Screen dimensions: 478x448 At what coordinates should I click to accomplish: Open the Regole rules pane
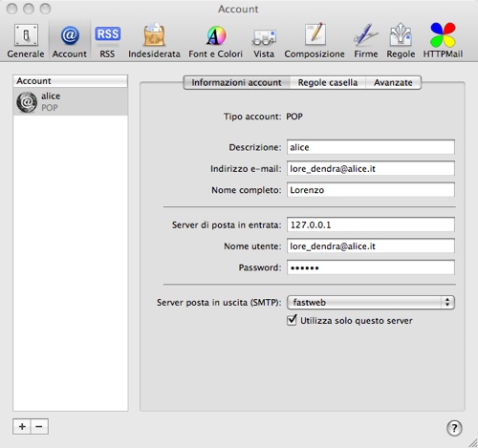coord(401,41)
